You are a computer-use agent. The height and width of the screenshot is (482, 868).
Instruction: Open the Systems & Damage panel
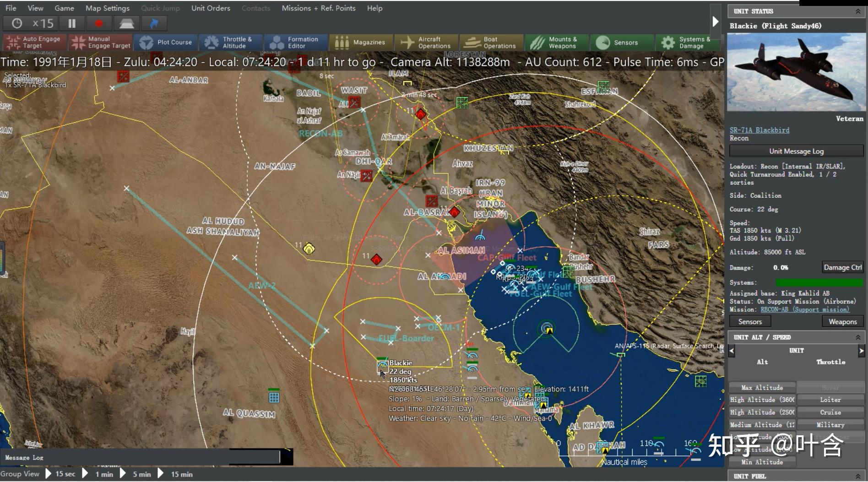coord(687,42)
